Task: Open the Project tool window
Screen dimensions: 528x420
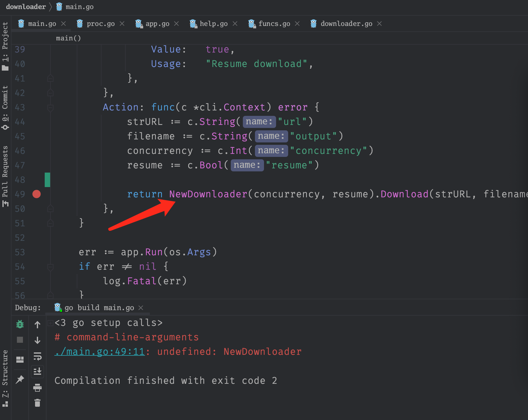Action: pyautogui.click(x=5, y=46)
